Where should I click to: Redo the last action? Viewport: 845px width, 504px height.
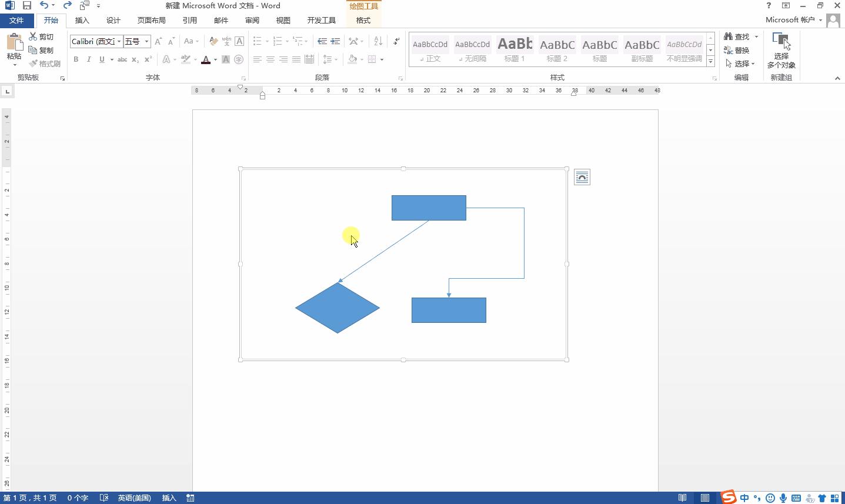[x=67, y=5]
